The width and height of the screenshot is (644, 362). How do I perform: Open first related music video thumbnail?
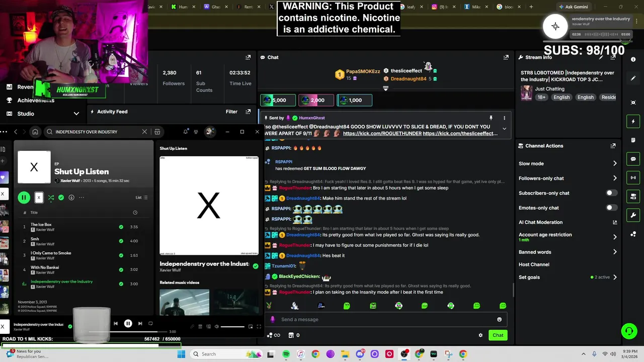pyautogui.click(x=184, y=302)
